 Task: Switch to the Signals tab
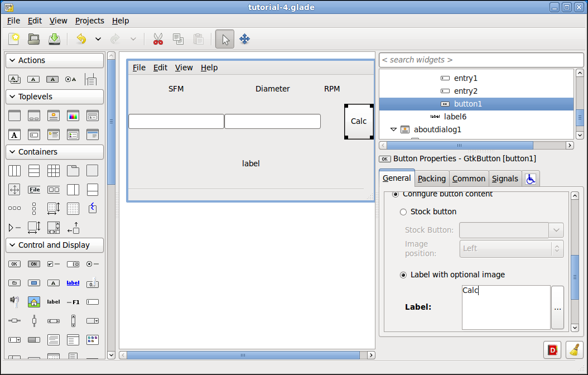tap(505, 179)
